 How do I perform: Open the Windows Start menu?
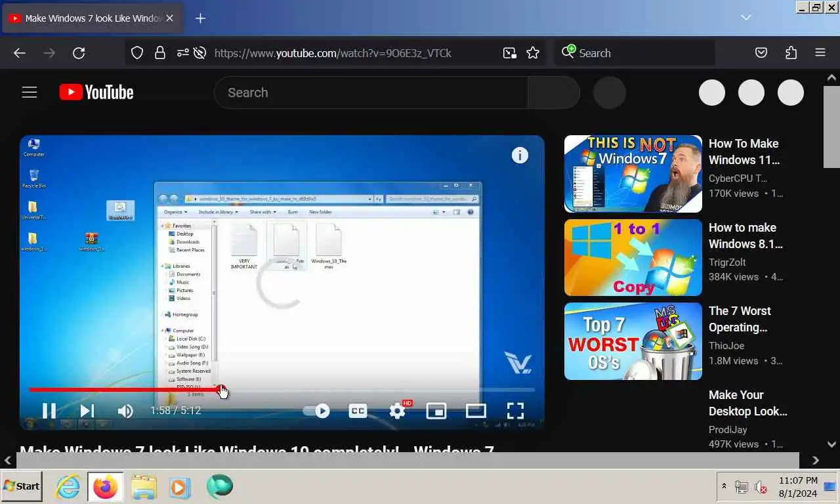click(x=22, y=486)
